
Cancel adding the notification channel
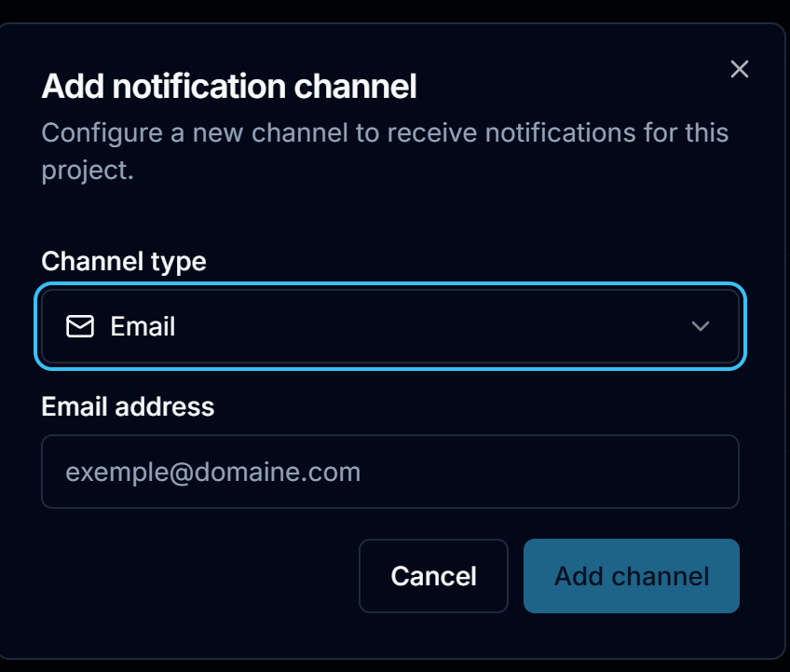pos(433,576)
